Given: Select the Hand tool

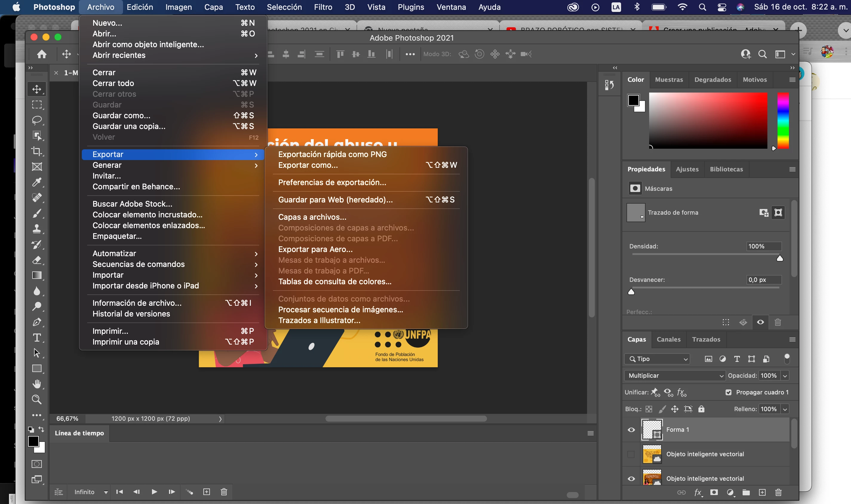Looking at the screenshot, I should 37,384.
